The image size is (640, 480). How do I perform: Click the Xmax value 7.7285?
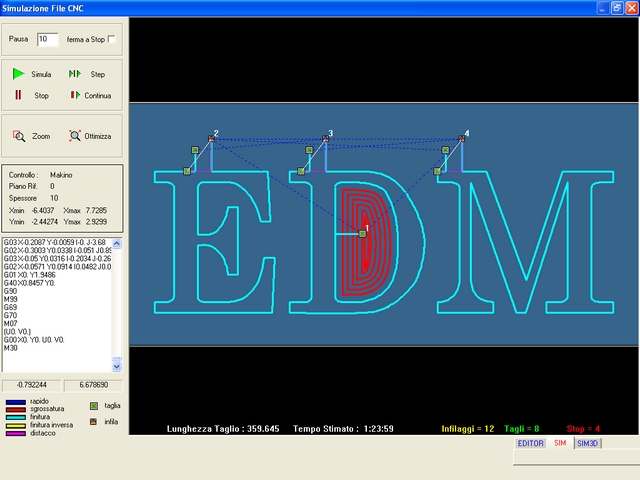96,210
